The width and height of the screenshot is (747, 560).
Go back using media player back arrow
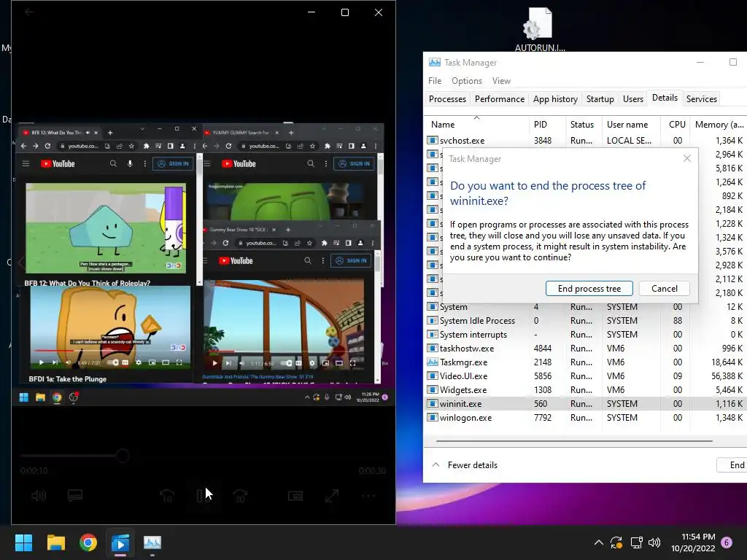pyautogui.click(x=29, y=12)
